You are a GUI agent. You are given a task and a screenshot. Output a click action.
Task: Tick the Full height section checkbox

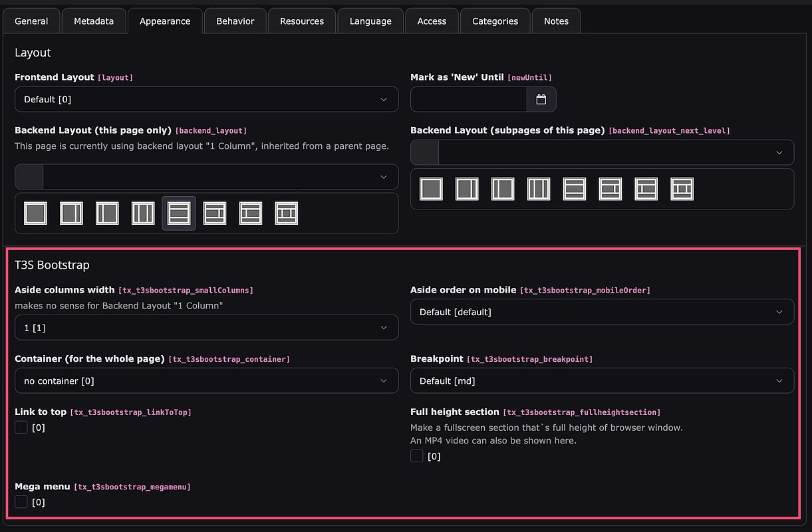[x=417, y=456]
